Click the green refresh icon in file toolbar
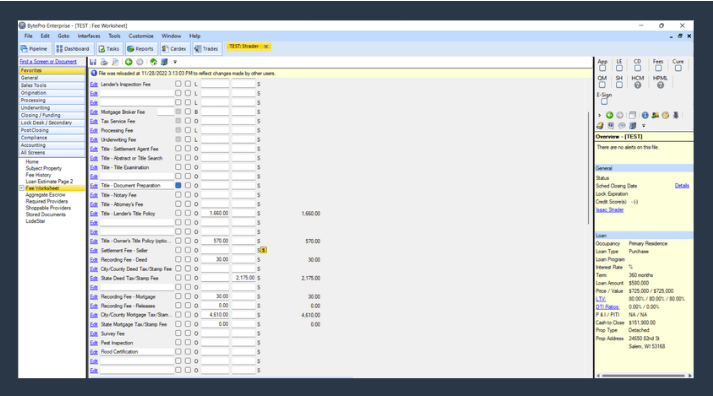The height and width of the screenshot is (396, 713). coord(154,62)
